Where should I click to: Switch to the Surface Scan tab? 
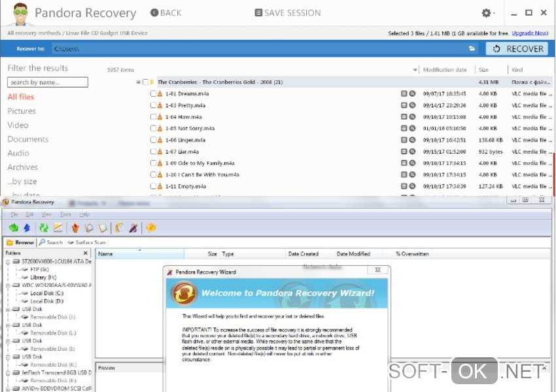tap(86, 242)
